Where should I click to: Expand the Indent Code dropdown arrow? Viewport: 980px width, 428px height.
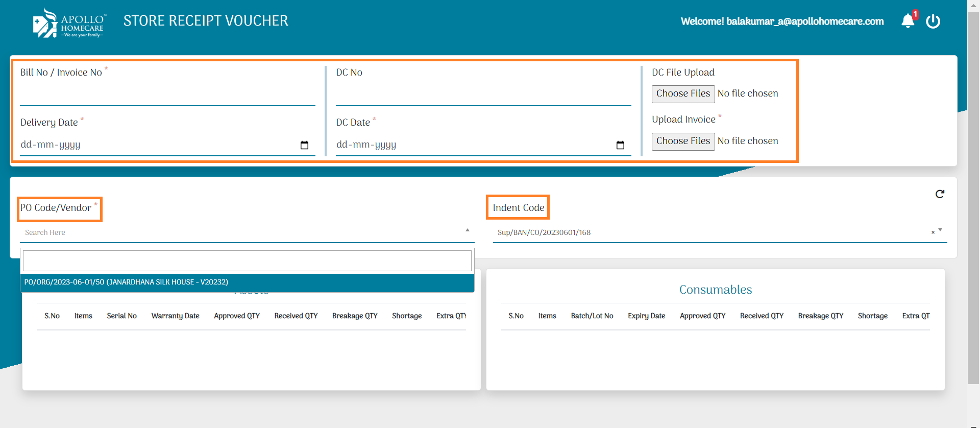click(x=940, y=230)
